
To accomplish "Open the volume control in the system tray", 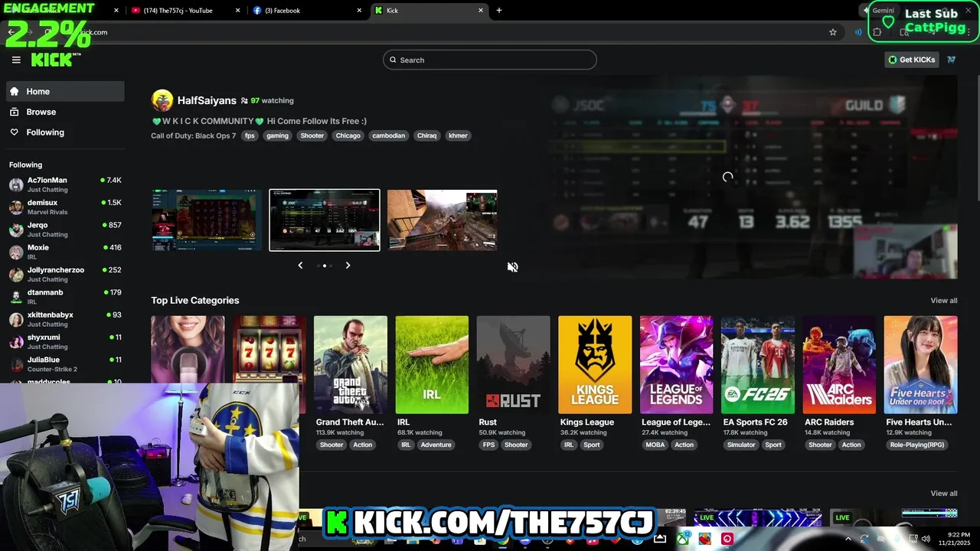I will (x=926, y=539).
